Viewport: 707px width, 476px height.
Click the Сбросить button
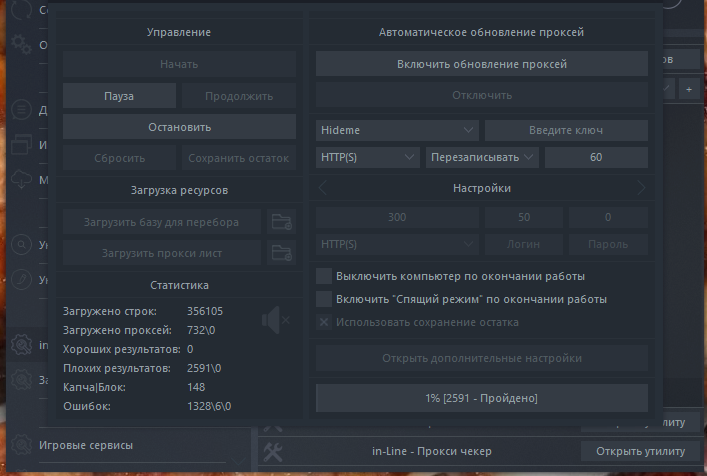point(119,158)
